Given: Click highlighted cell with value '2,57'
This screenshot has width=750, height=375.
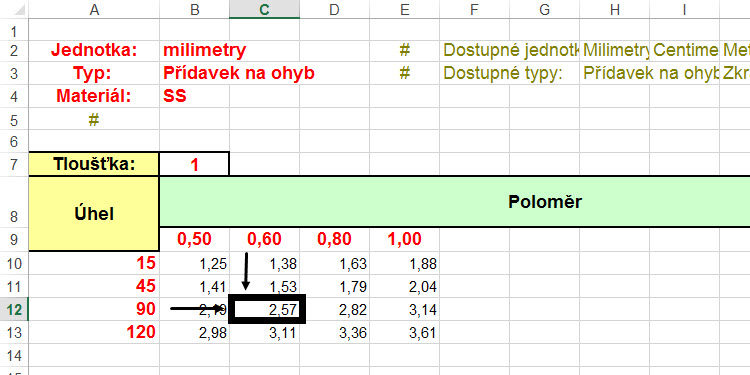Looking at the screenshot, I should click(267, 309).
